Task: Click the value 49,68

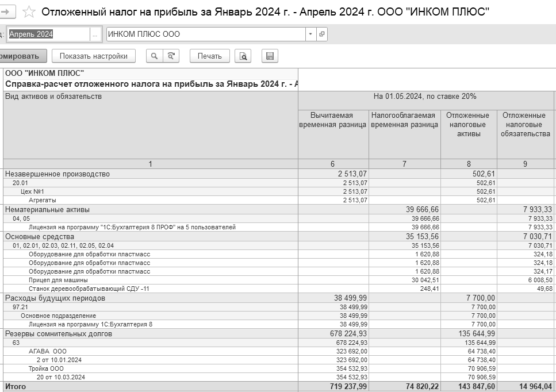Action: point(545,289)
